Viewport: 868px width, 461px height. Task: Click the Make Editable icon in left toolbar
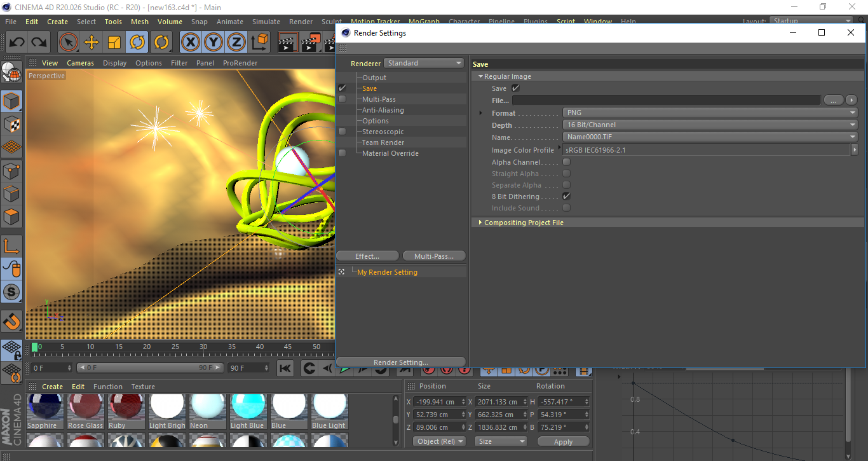(11, 72)
